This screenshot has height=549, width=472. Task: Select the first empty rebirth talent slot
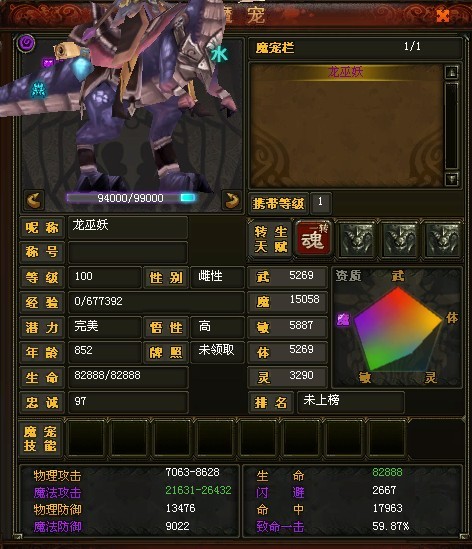click(357, 239)
